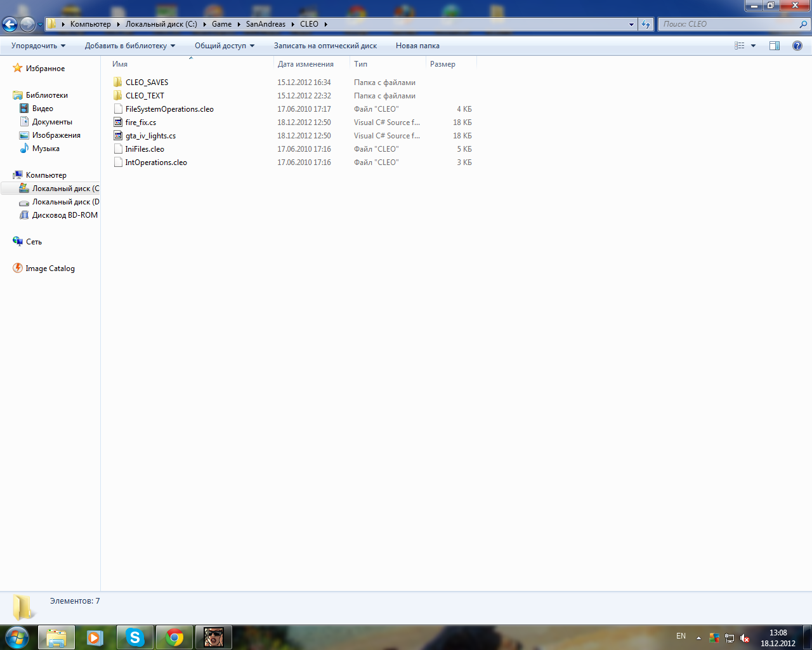The image size is (812, 650).
Task: Click the refresh button beside address bar
Action: tap(646, 24)
